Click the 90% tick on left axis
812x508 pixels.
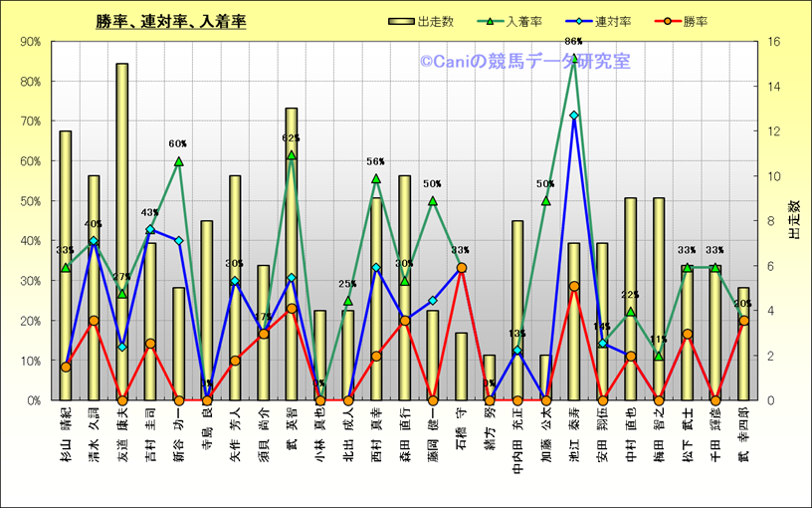[x=30, y=42]
